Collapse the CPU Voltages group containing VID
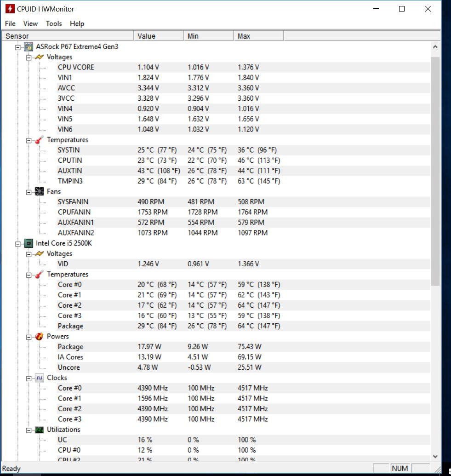 pyautogui.click(x=29, y=254)
